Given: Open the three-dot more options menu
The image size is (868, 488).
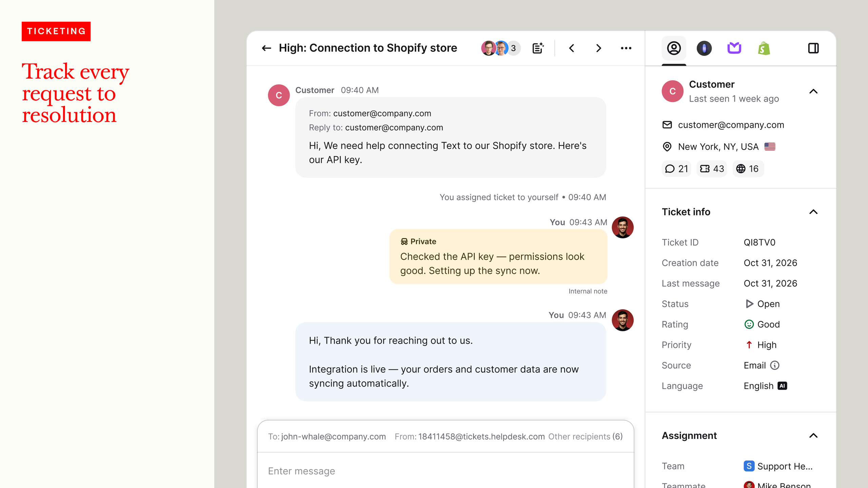Looking at the screenshot, I should point(626,48).
